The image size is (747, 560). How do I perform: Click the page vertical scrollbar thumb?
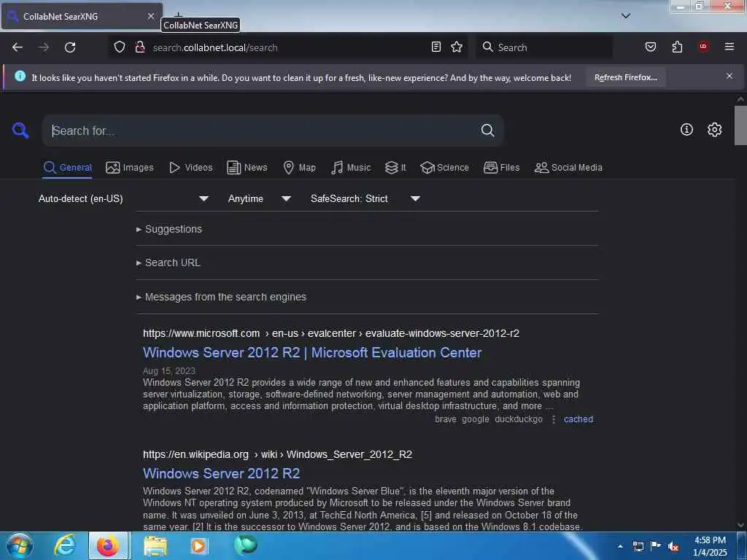tap(740, 125)
